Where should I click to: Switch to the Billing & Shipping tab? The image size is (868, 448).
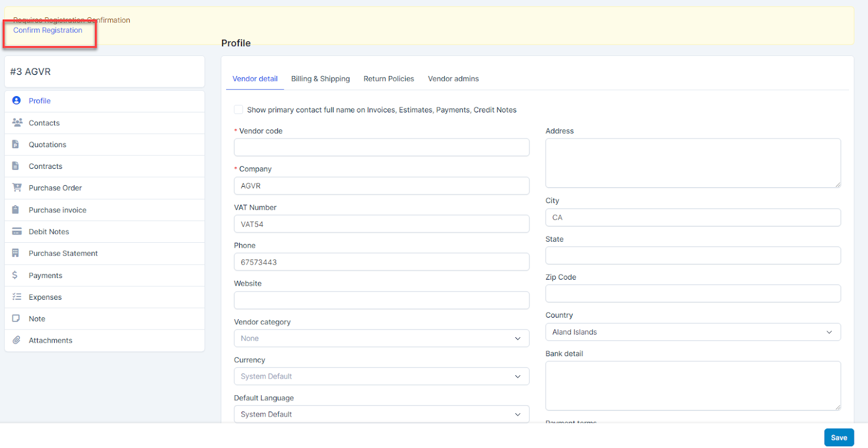320,79
